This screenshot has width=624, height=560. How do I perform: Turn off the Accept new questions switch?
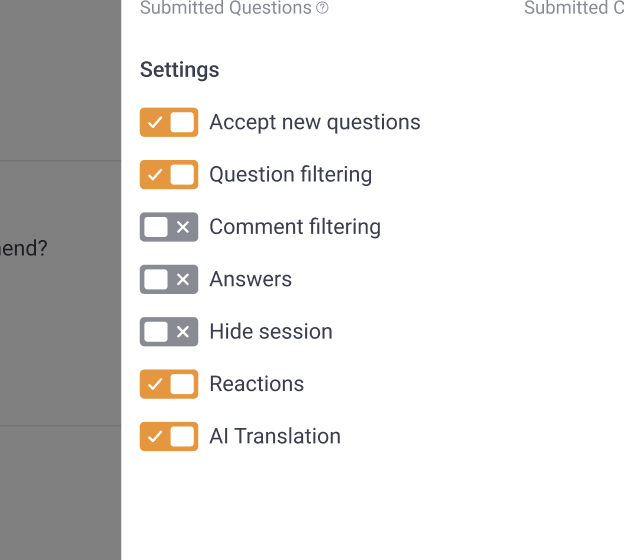click(169, 123)
